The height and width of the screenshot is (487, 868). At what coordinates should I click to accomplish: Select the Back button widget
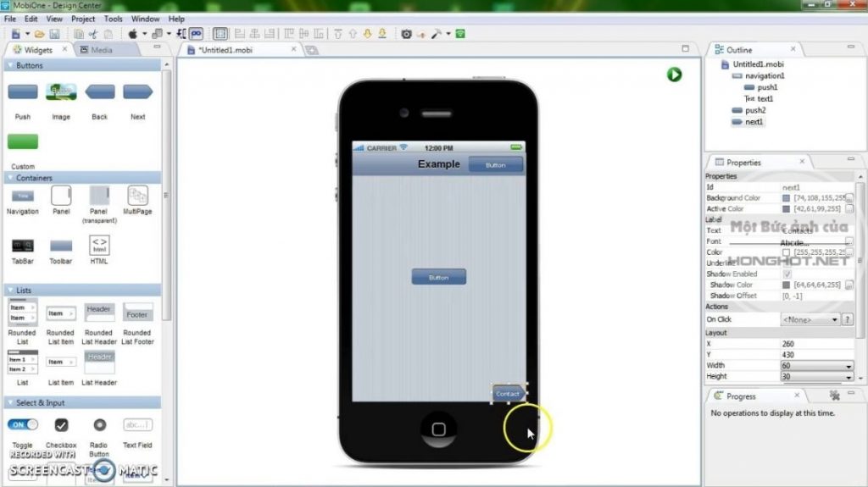[x=100, y=91]
